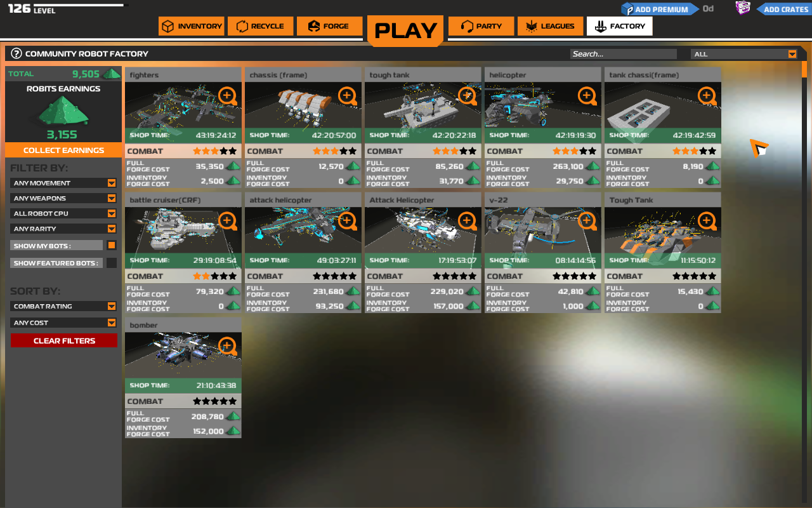Click battle cruiser(CRF) combat star rating
Screen dimensions: 812x508
(x=215, y=276)
